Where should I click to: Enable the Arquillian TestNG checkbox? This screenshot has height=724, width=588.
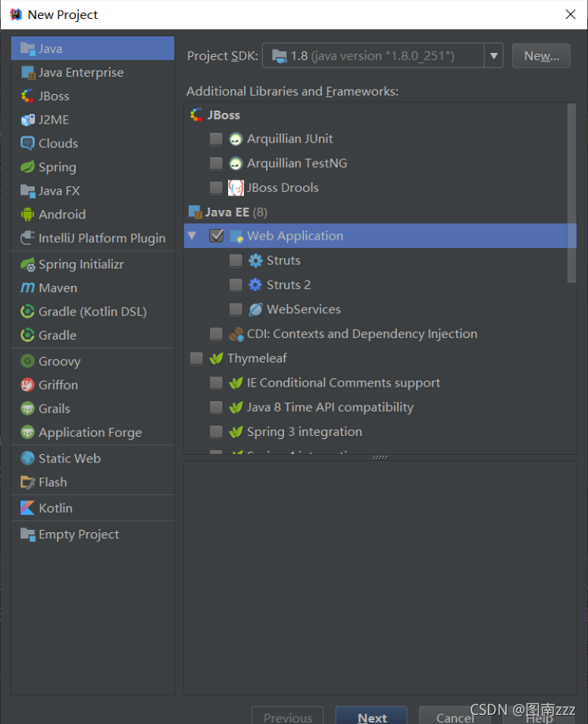[216, 163]
